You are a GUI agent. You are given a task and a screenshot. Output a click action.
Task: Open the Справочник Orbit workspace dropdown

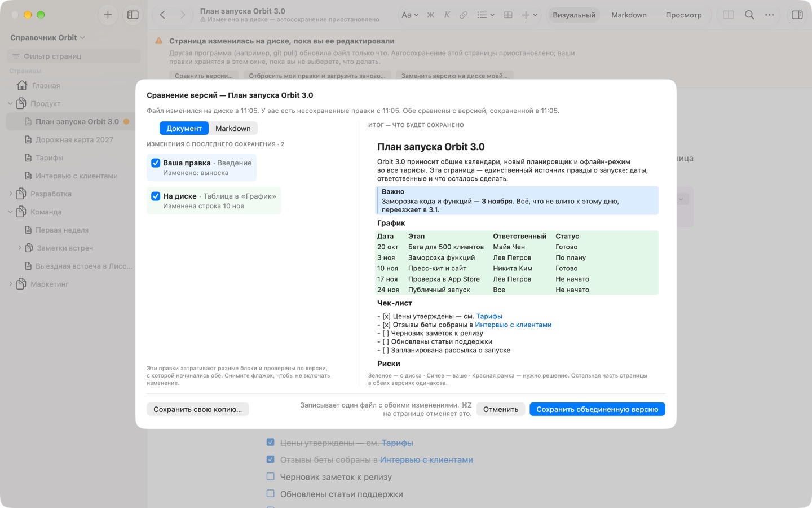[x=47, y=38]
